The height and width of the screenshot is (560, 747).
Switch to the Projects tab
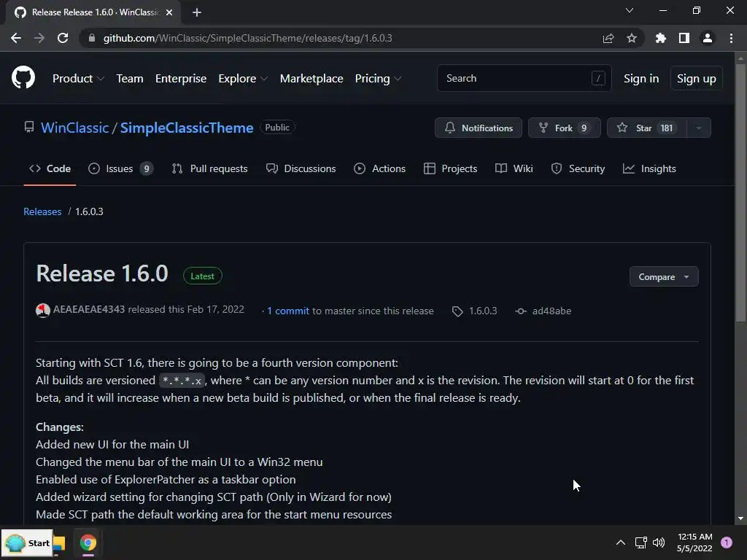pos(450,168)
